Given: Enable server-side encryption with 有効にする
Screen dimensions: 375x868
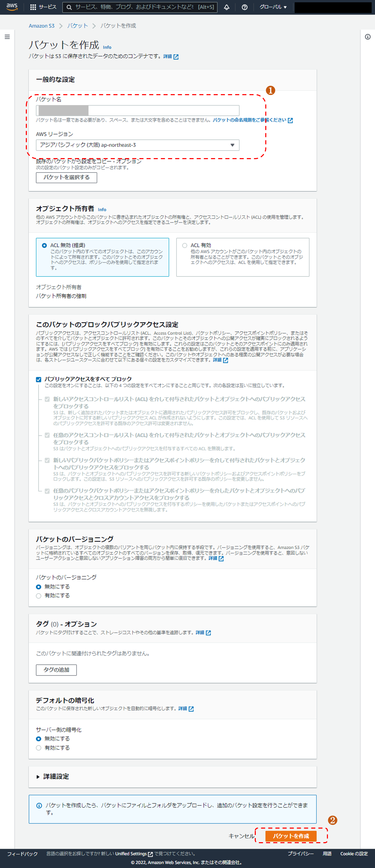Looking at the screenshot, I should tap(39, 748).
